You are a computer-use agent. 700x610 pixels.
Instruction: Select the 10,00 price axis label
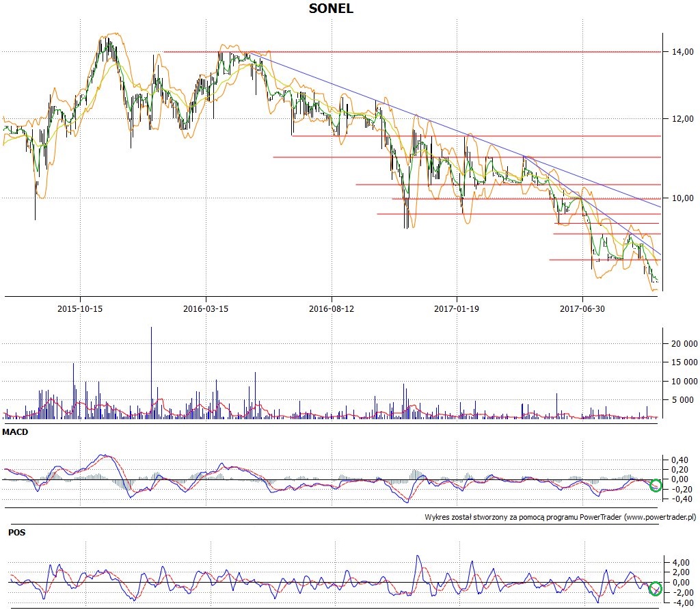point(683,198)
